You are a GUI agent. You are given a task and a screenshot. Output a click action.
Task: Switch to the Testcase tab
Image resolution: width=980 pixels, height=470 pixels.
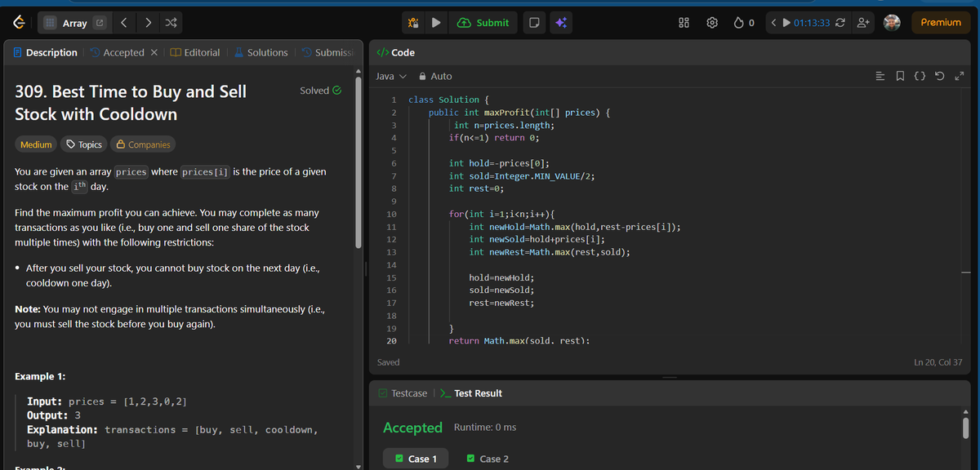tap(403, 393)
